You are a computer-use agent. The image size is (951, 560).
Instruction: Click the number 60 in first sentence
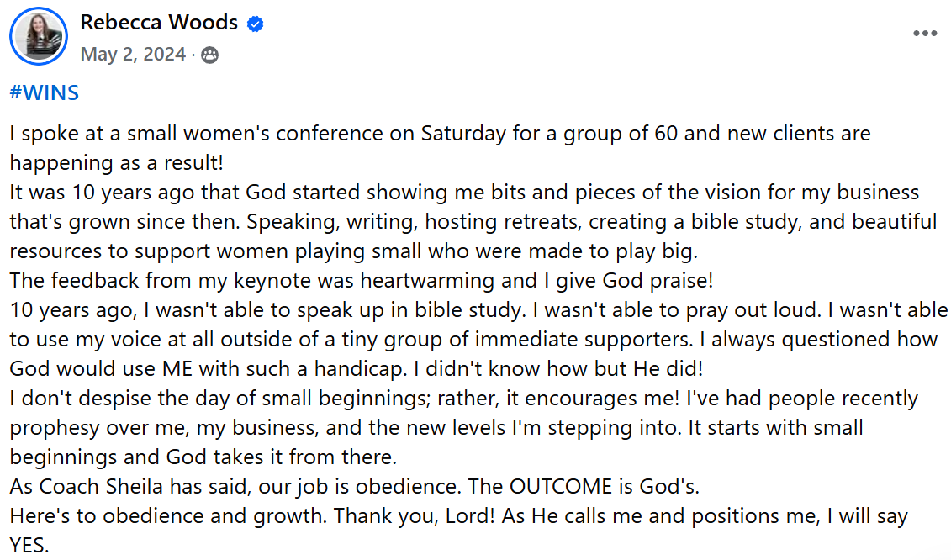pyautogui.click(x=666, y=134)
